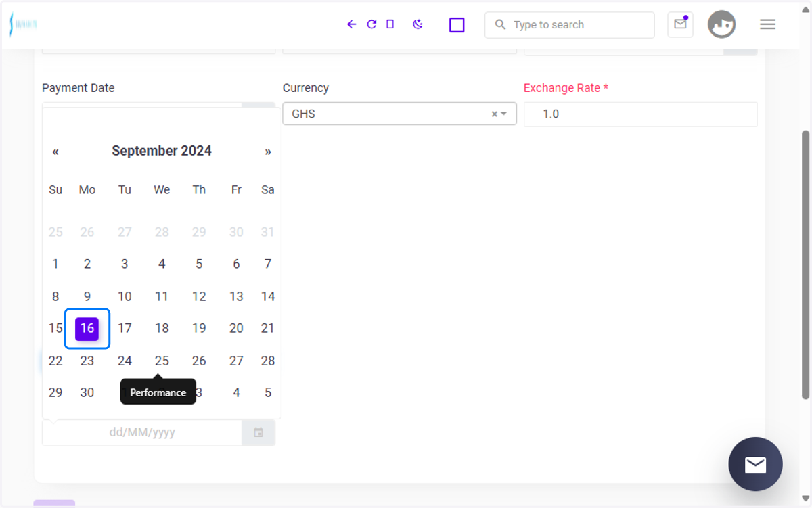The image size is (812, 508).
Task: Select September 19 in calendar
Action: [x=199, y=328]
